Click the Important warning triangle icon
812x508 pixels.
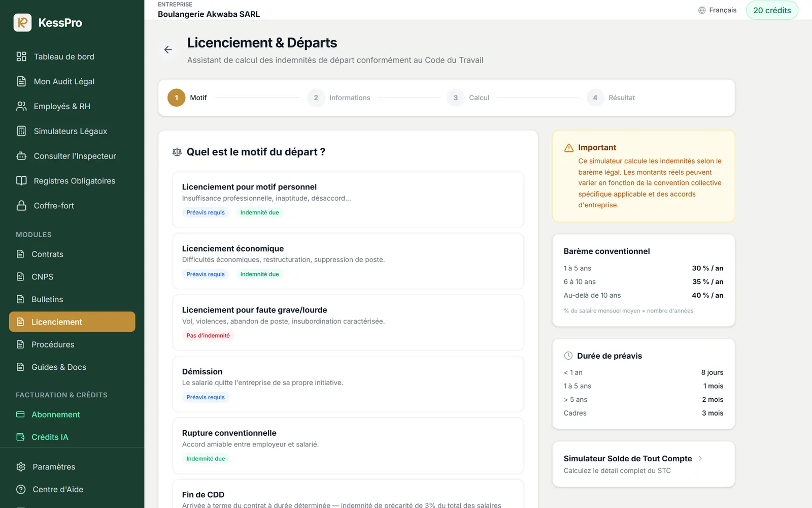569,148
